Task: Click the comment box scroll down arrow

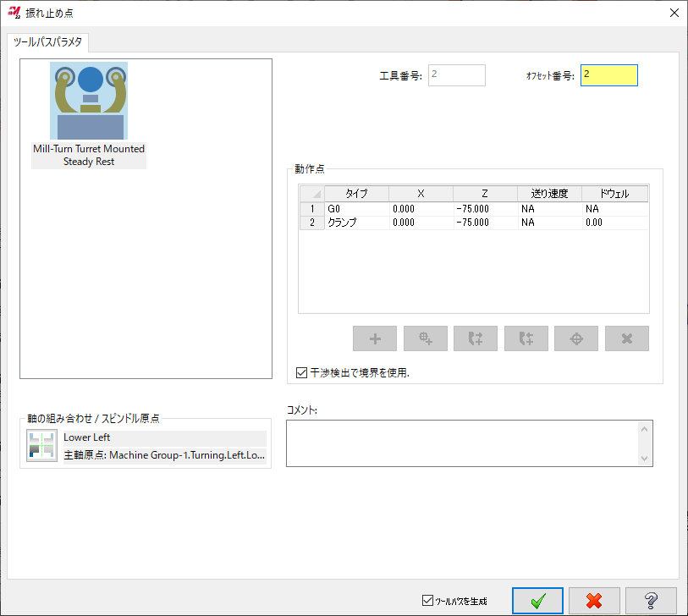Action: coord(644,459)
